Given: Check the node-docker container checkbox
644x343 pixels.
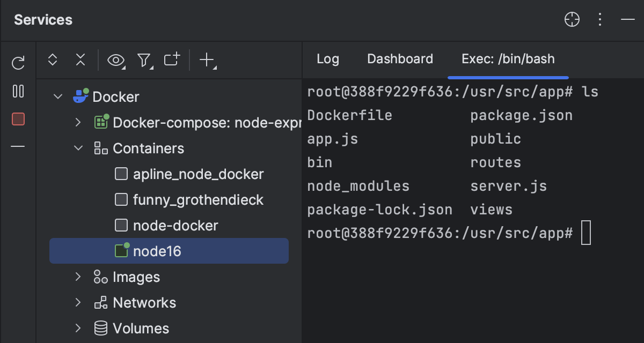Looking at the screenshot, I should pyautogui.click(x=121, y=225).
